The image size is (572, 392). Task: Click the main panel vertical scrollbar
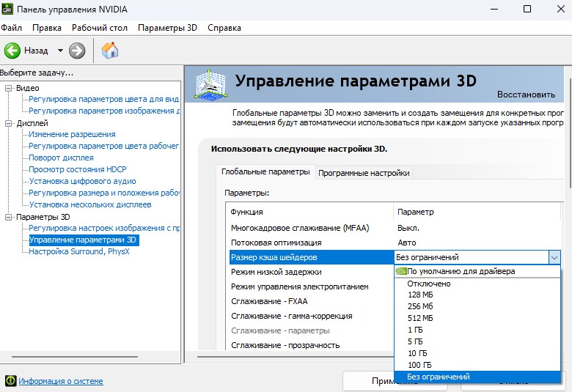[570, 133]
